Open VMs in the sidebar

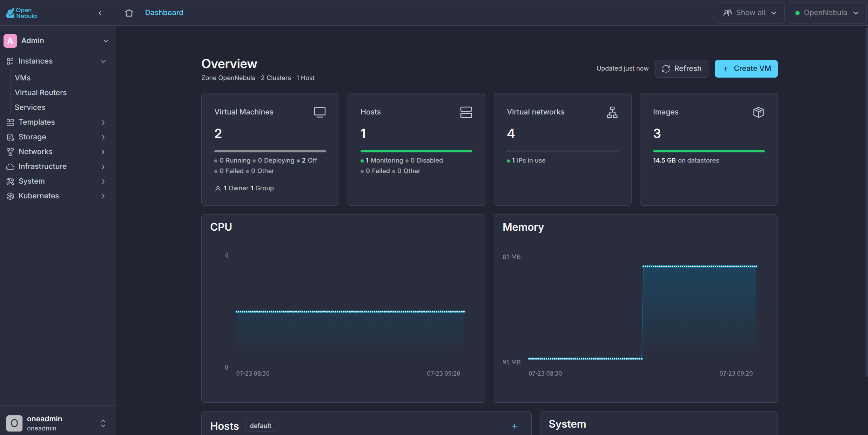(x=23, y=78)
